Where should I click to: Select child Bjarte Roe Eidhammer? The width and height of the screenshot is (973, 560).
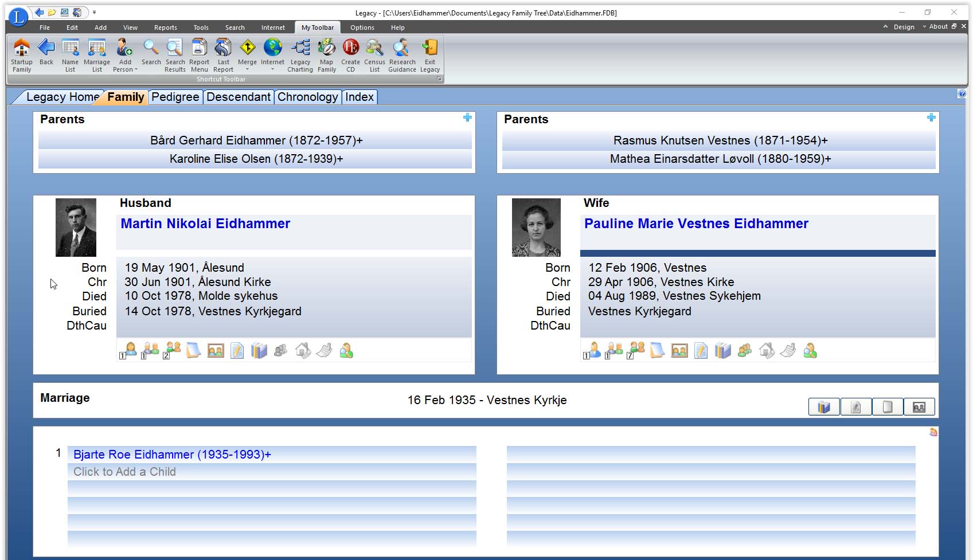[172, 455]
